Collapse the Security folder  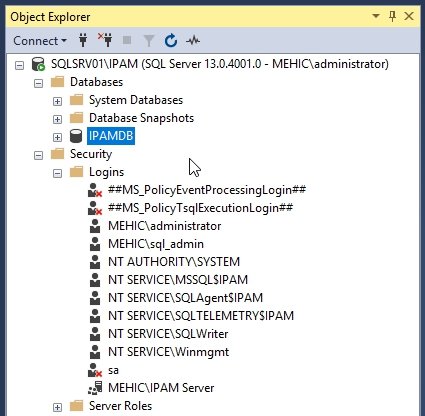(39, 155)
